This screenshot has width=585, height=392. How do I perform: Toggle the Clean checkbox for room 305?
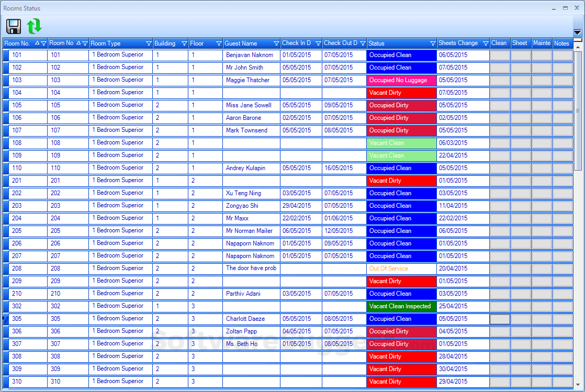pos(500,319)
